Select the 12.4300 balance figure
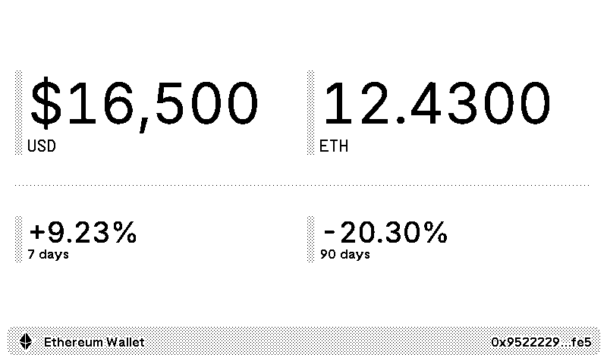The height and width of the screenshot is (364, 607). 436,105
